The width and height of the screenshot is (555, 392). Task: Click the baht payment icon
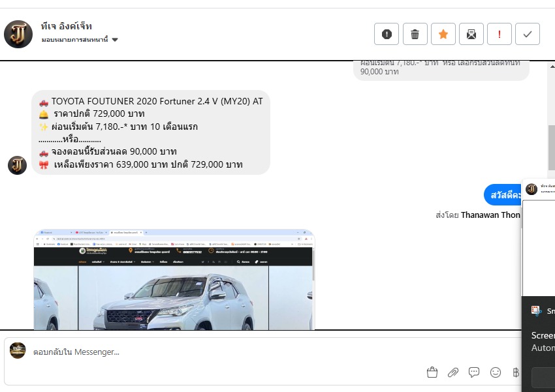(516, 372)
